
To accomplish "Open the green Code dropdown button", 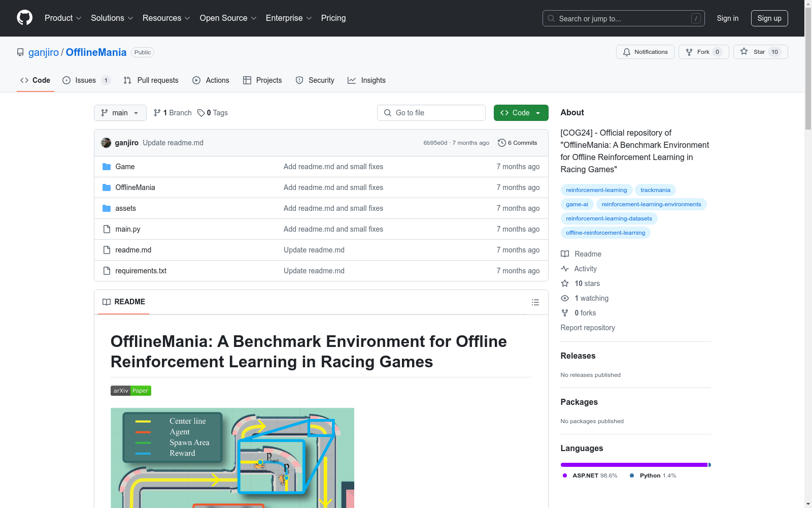I will coord(521,113).
